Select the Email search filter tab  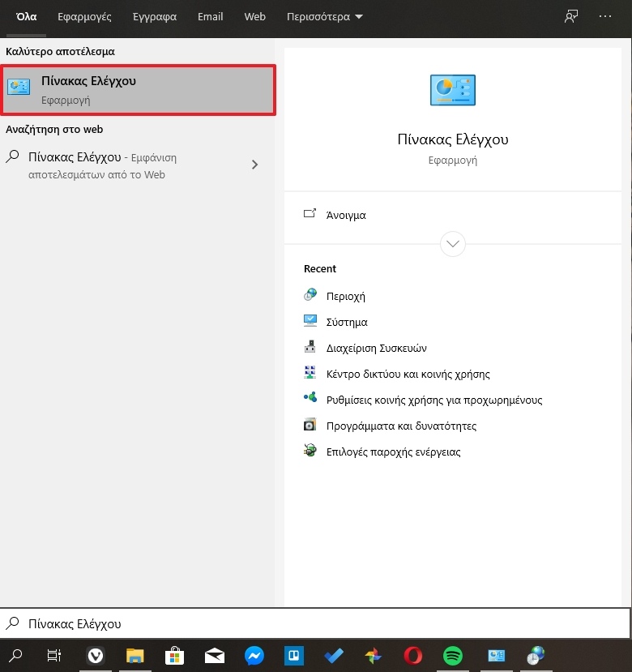point(209,16)
